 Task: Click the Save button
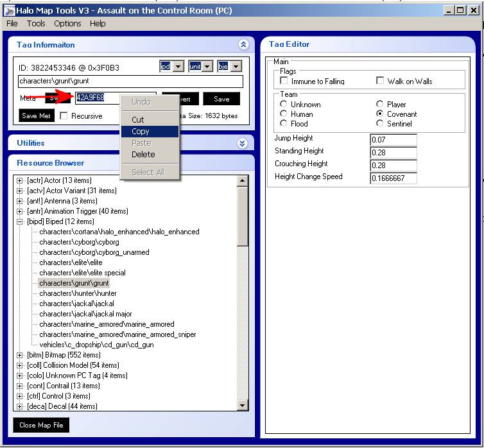tap(221, 99)
